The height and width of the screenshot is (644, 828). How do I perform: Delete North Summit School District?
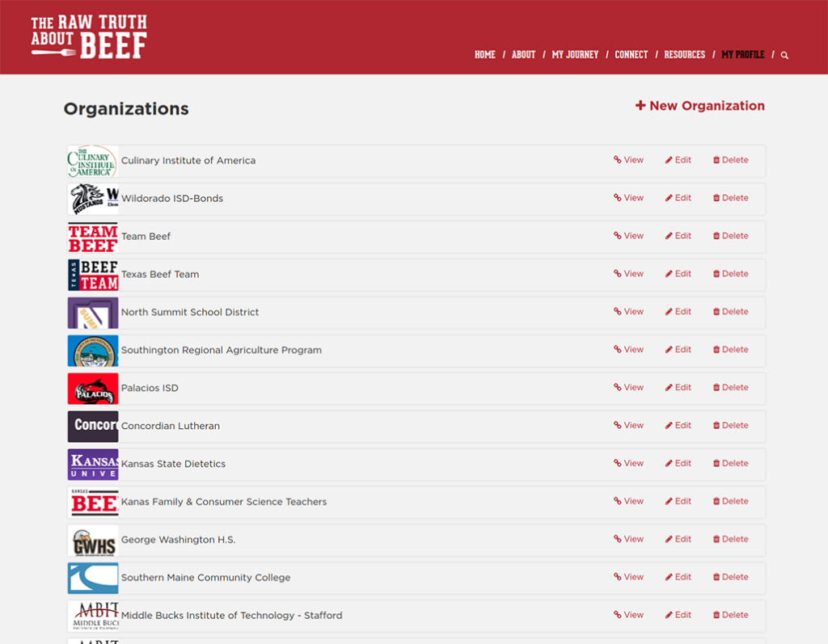point(730,312)
